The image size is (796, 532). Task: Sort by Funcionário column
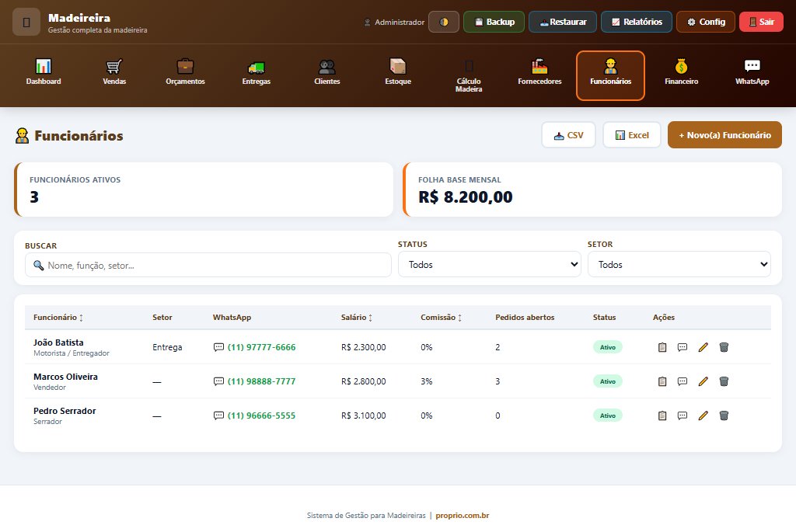tap(58, 318)
